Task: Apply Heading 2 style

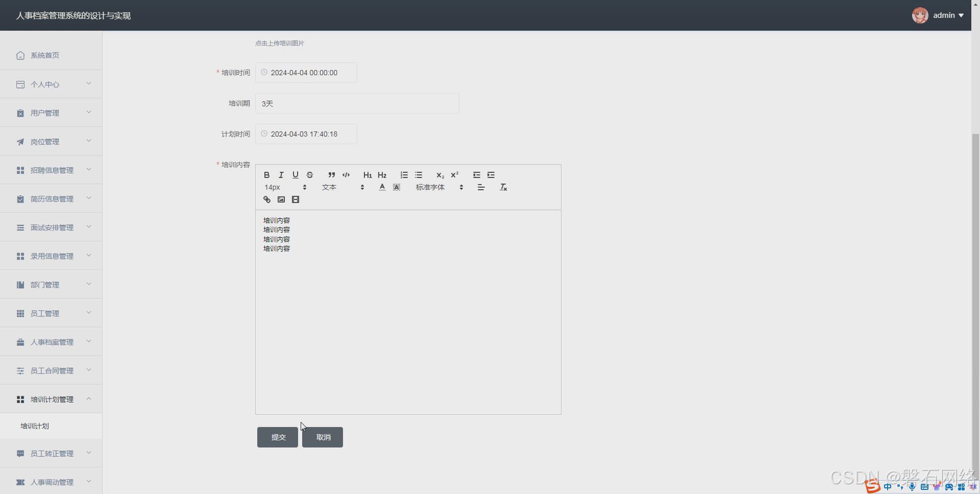Action: (x=382, y=175)
